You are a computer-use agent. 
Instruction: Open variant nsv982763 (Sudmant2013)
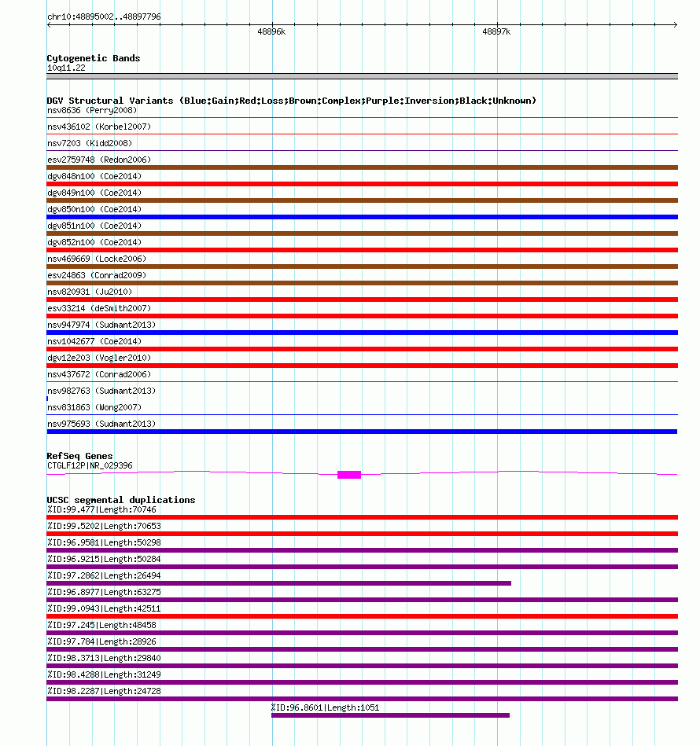point(101,391)
